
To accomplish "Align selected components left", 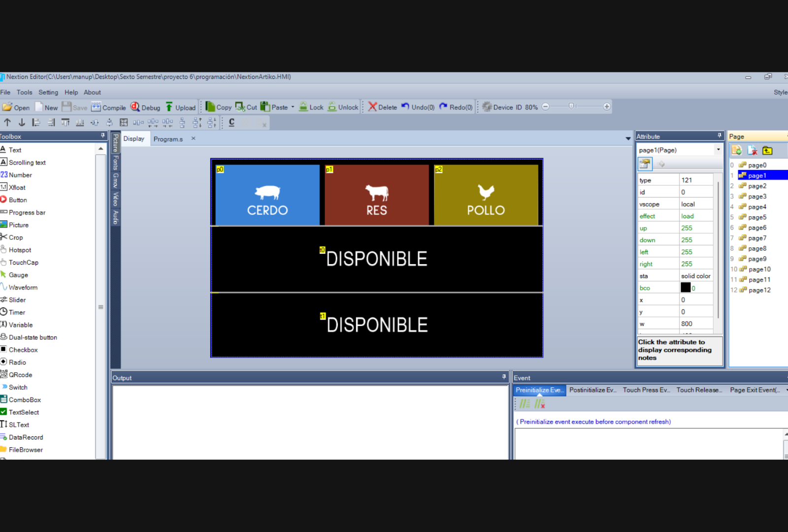I will click(x=36, y=123).
